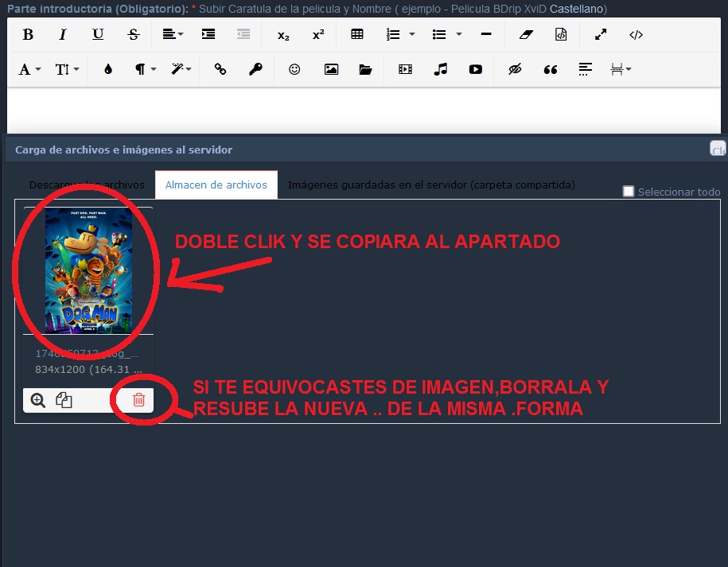728x567 pixels.
Task: Toggle bold formatting
Action: [28, 34]
